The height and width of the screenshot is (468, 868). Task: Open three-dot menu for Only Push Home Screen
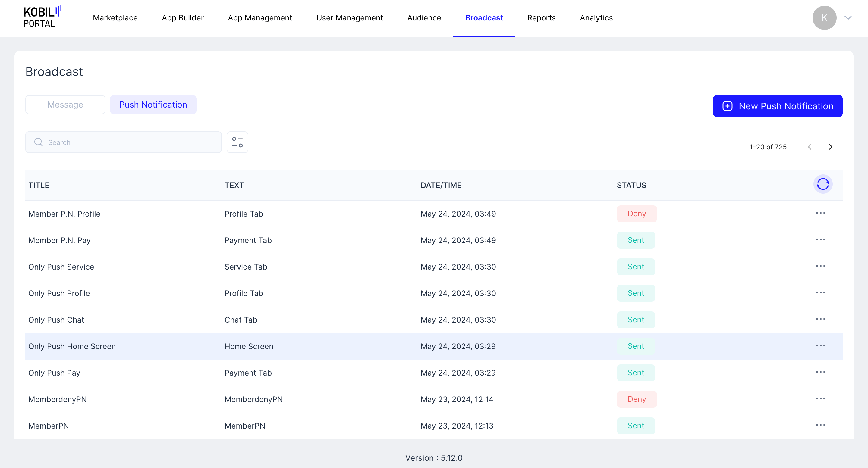[x=820, y=346]
